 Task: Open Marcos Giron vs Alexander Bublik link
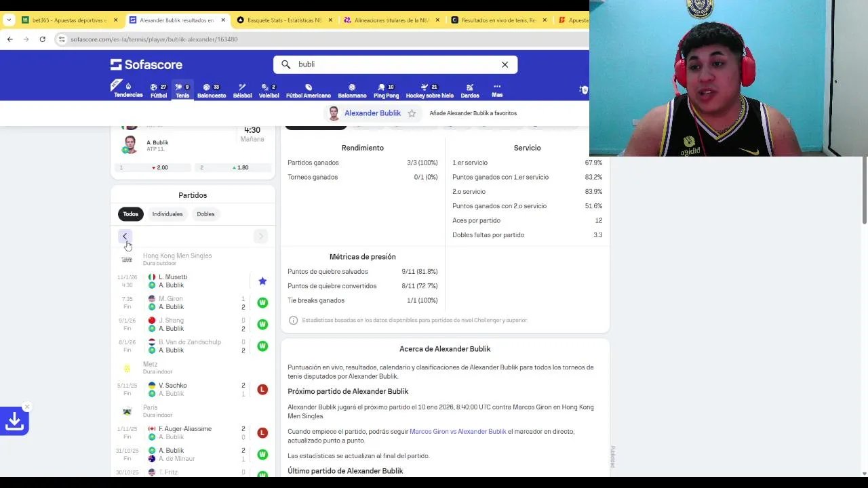pos(458,432)
